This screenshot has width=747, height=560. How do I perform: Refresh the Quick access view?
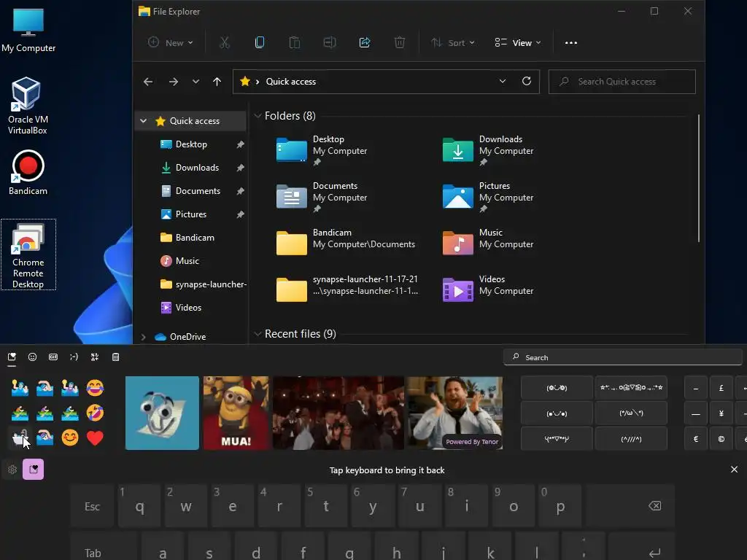(527, 82)
